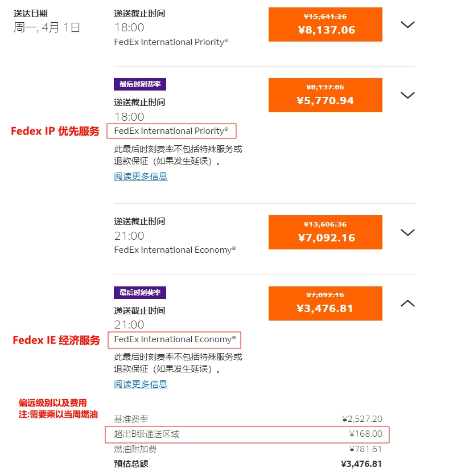Select the ¥7,092.16 Economy price button
The height and width of the screenshot is (476, 449).
click(x=325, y=232)
